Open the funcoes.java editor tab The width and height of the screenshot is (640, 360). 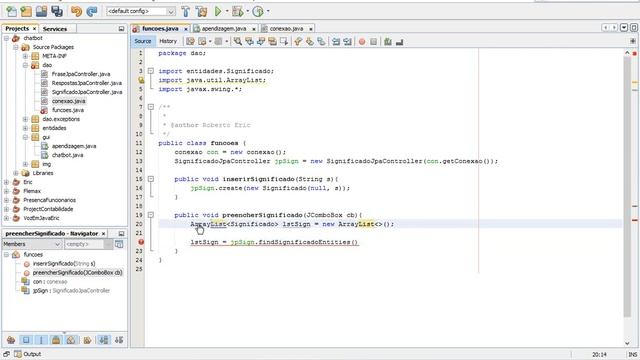coord(160,29)
